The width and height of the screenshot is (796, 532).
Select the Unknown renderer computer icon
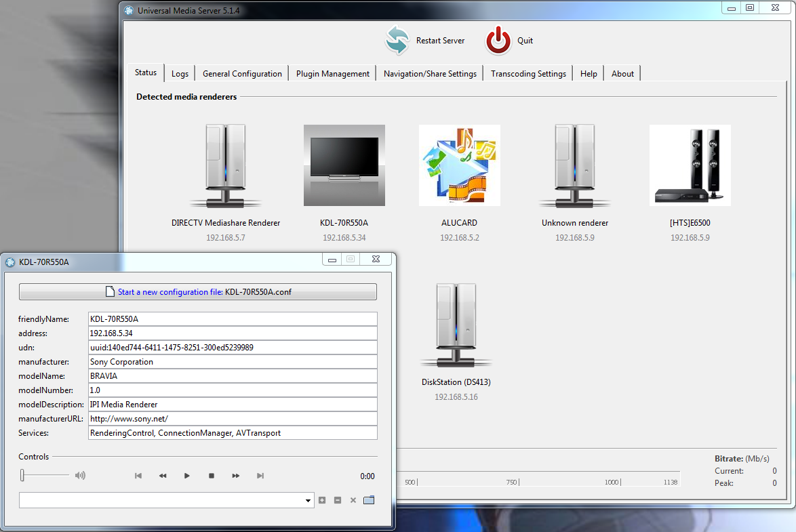click(x=575, y=165)
